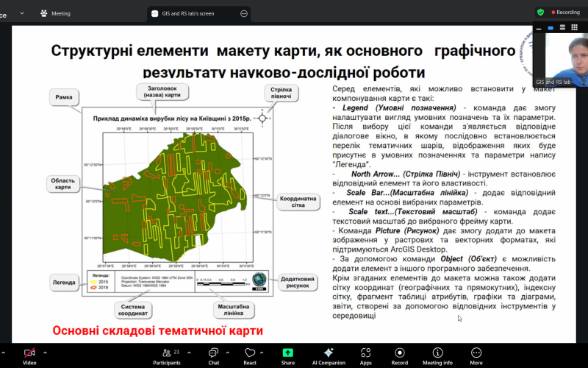
Task: Open the Participants panel
Action: [165, 353]
